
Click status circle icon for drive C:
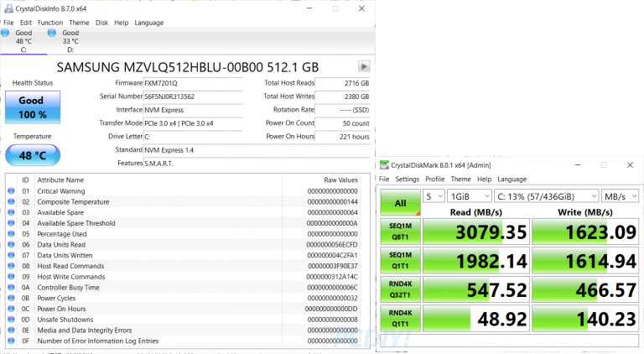5,33
